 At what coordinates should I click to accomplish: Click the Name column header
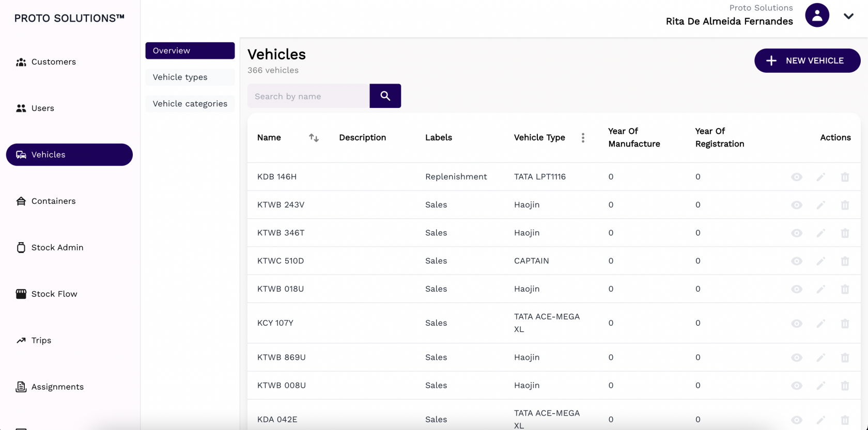tap(269, 137)
